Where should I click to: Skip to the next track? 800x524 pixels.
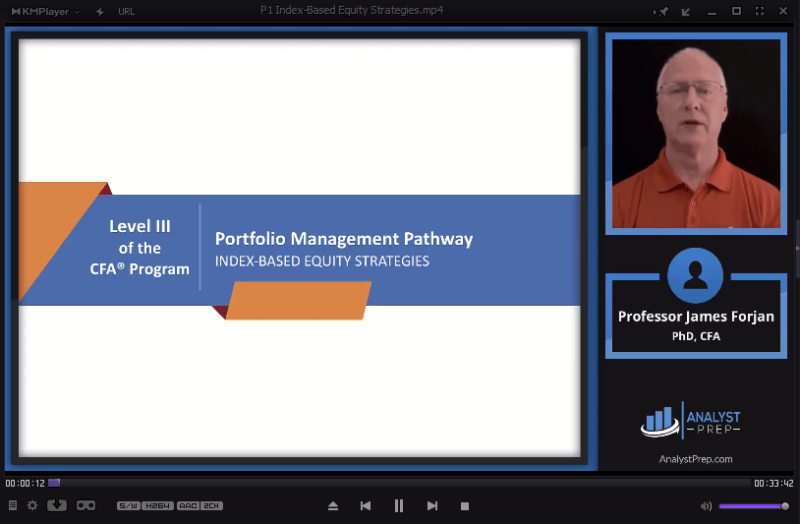click(432, 506)
